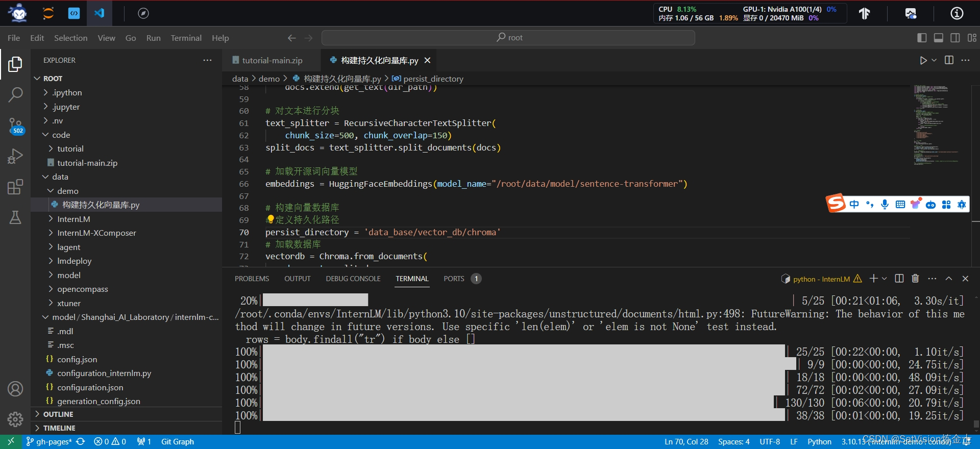
Task: Toggle the secondary side bar visibility
Action: pos(955,38)
